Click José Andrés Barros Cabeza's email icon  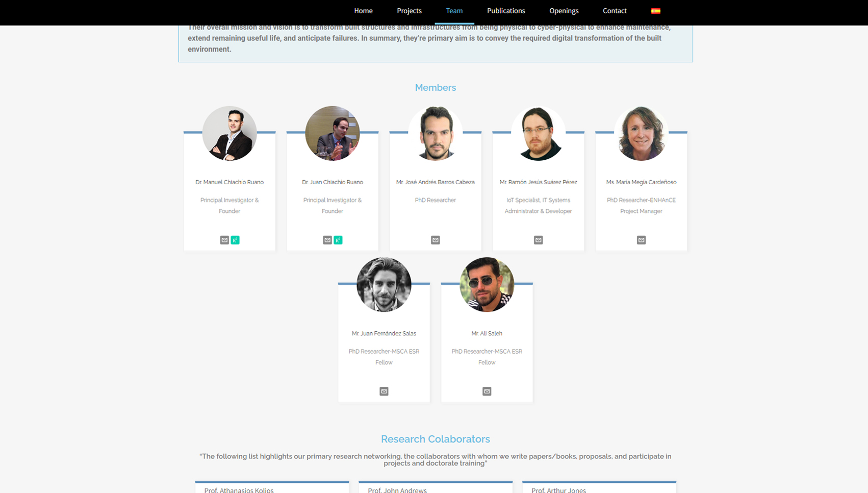tap(436, 240)
